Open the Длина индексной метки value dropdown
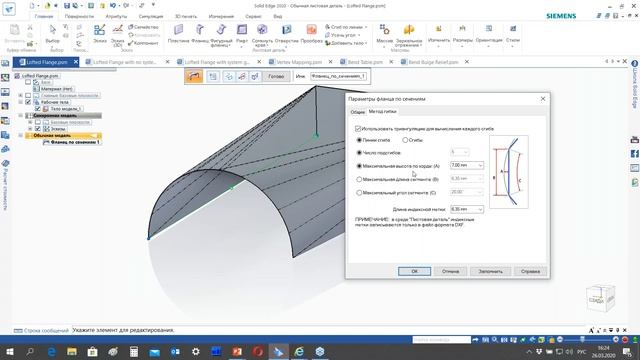The height and width of the screenshot is (360, 640). (x=480, y=209)
